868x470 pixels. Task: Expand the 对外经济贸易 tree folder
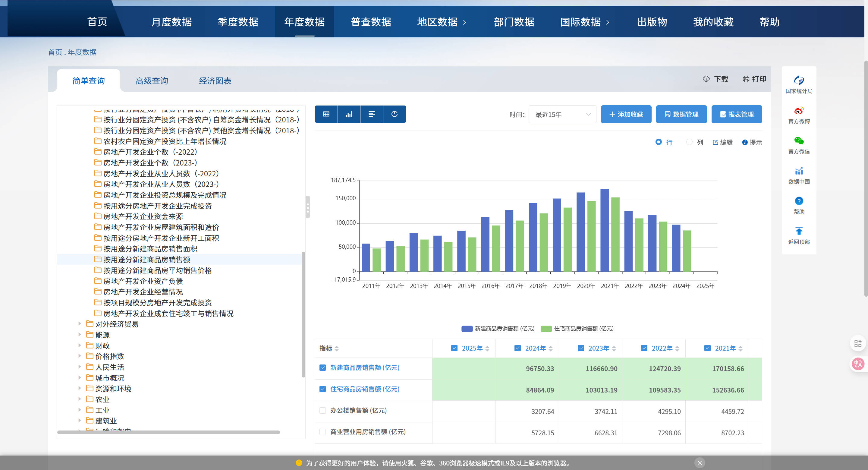click(80, 324)
